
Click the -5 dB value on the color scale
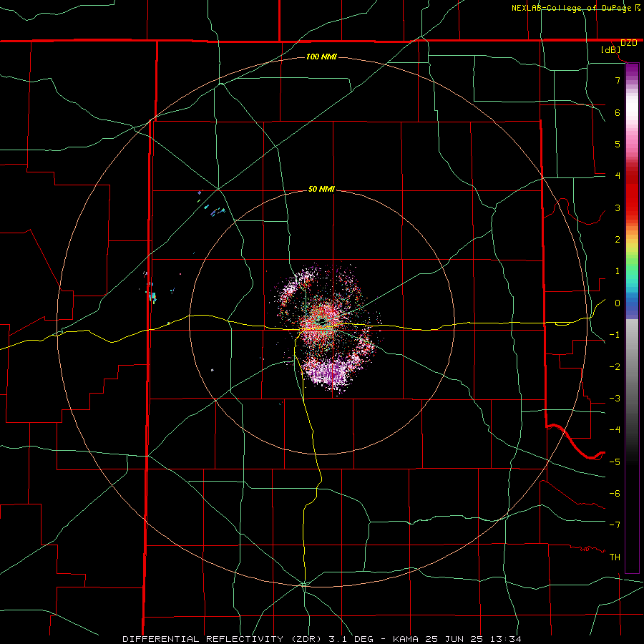point(615,462)
